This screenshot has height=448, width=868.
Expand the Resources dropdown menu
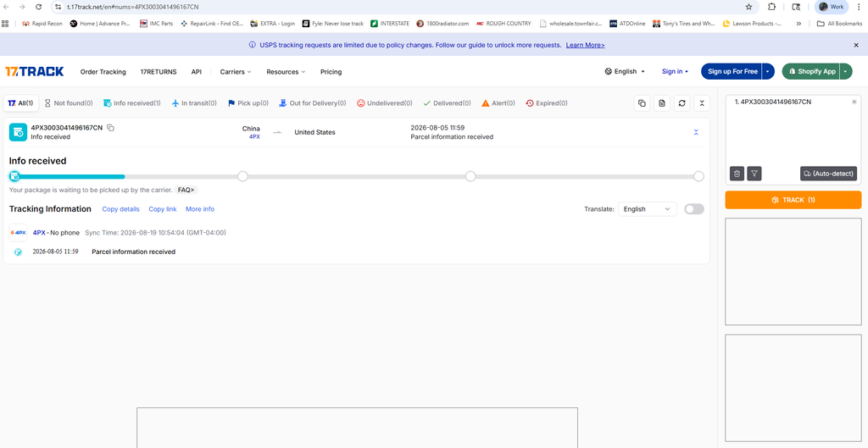tap(286, 72)
